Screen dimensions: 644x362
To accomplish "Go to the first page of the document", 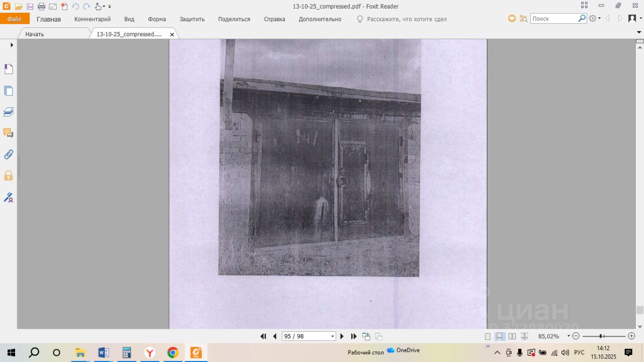I will pyautogui.click(x=263, y=336).
